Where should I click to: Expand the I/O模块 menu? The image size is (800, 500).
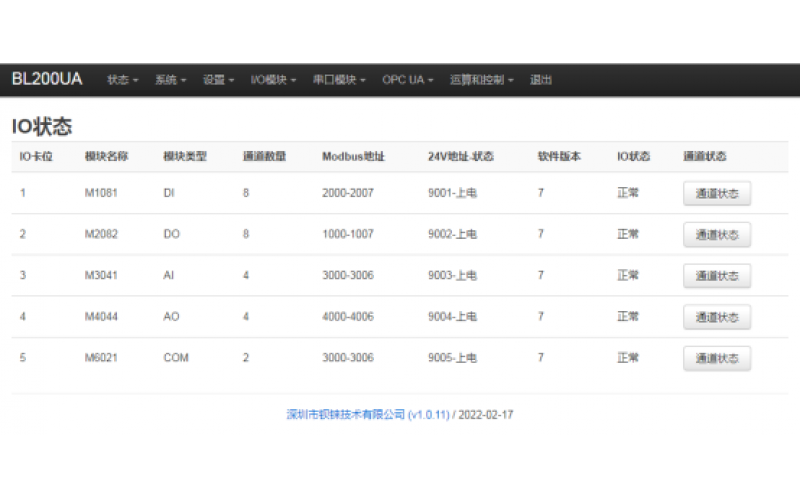[x=273, y=80]
